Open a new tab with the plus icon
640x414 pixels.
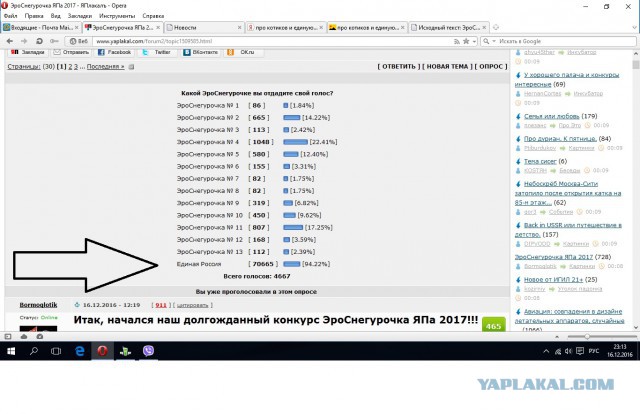[496, 27]
